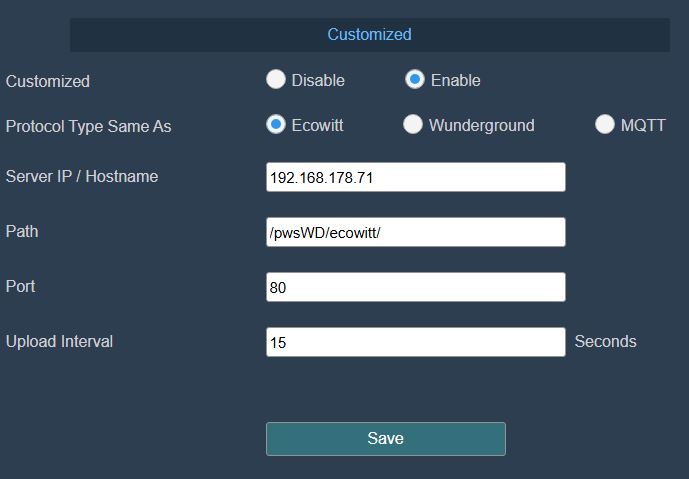Click the Customized row label on the left
The width and height of the screenshot is (689, 479).
click(48, 81)
